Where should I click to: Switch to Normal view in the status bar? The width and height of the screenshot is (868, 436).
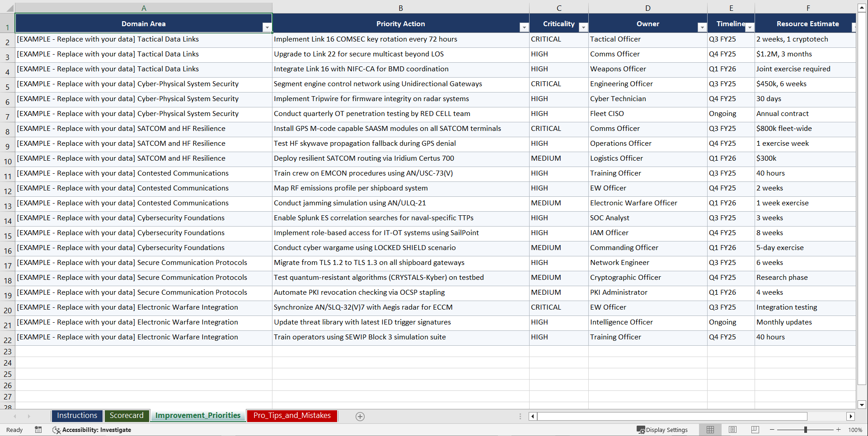(710, 430)
